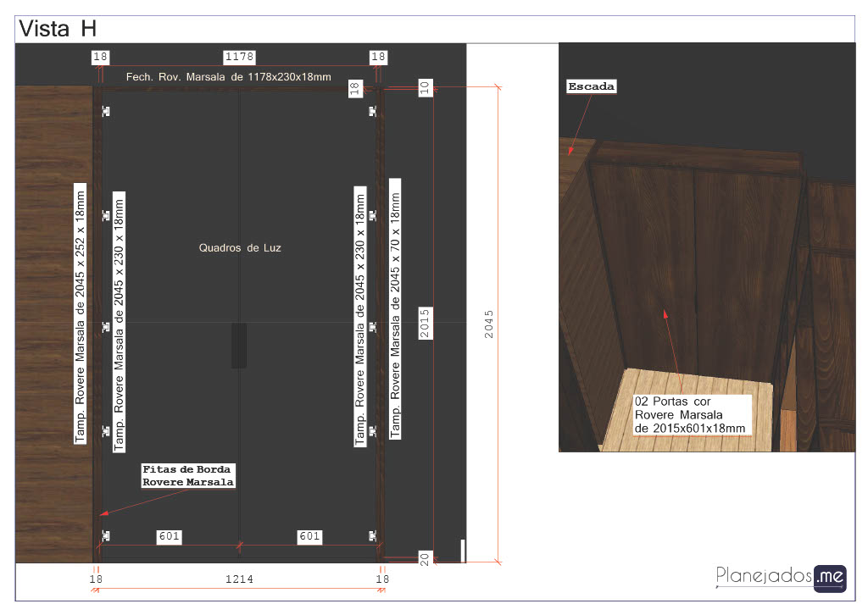Select the left 601 door width dimension
The height and width of the screenshot is (615, 868).
[169, 536]
